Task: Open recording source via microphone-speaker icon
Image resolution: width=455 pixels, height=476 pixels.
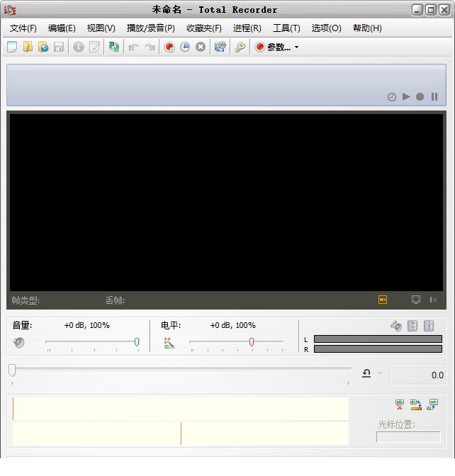Action: click(396, 326)
